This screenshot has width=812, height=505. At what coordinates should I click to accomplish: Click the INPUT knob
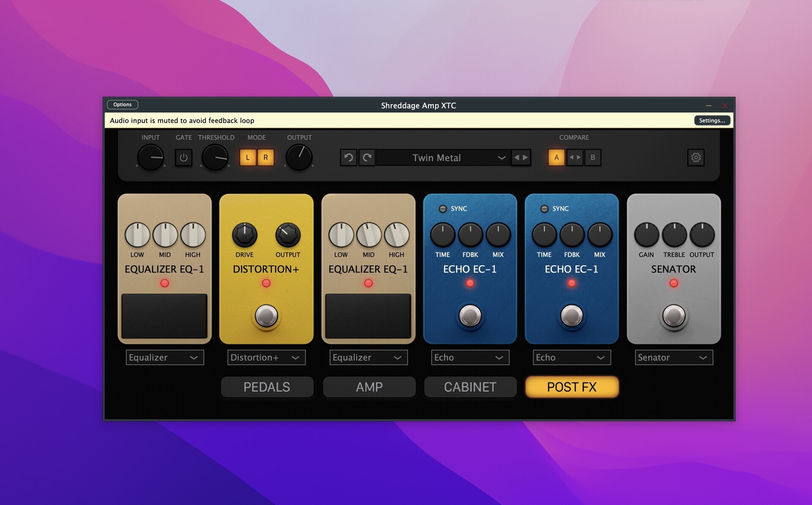click(x=151, y=158)
